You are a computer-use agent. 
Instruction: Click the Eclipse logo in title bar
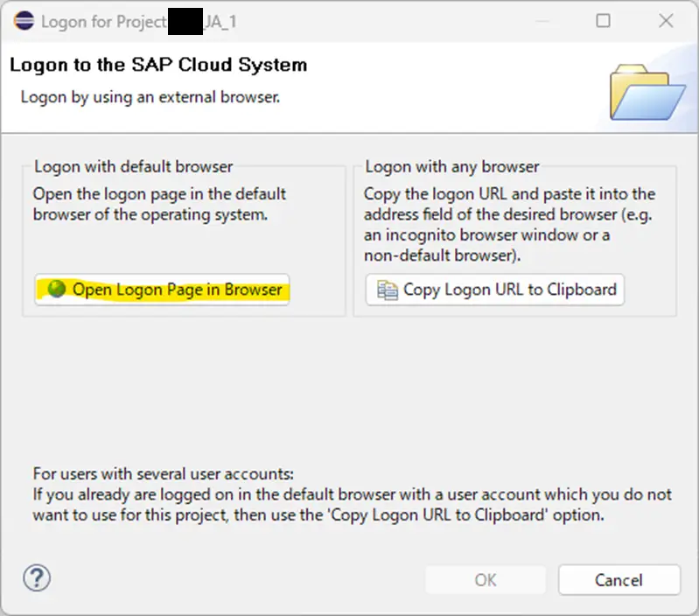coord(24,20)
